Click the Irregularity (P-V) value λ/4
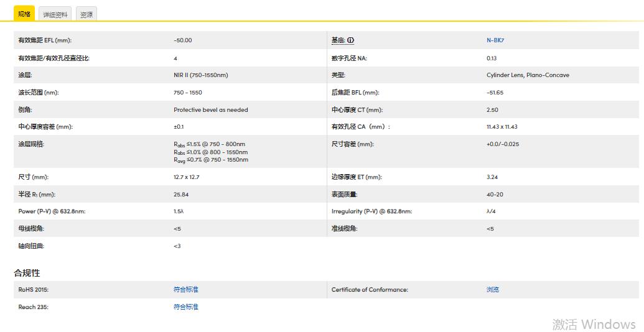The width and height of the screenshot is (644, 332). pos(491,211)
